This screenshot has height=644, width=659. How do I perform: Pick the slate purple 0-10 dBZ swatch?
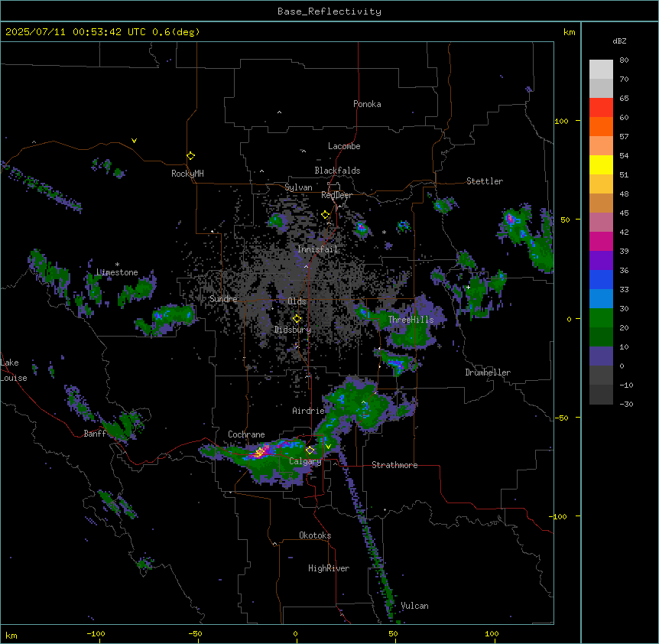point(601,356)
